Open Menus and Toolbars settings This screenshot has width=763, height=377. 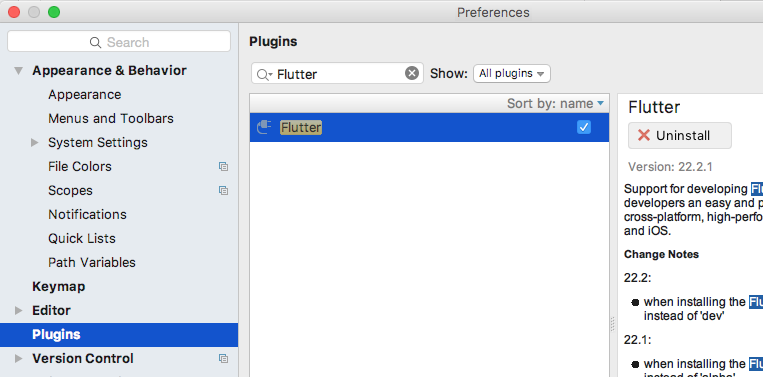pyautogui.click(x=110, y=119)
